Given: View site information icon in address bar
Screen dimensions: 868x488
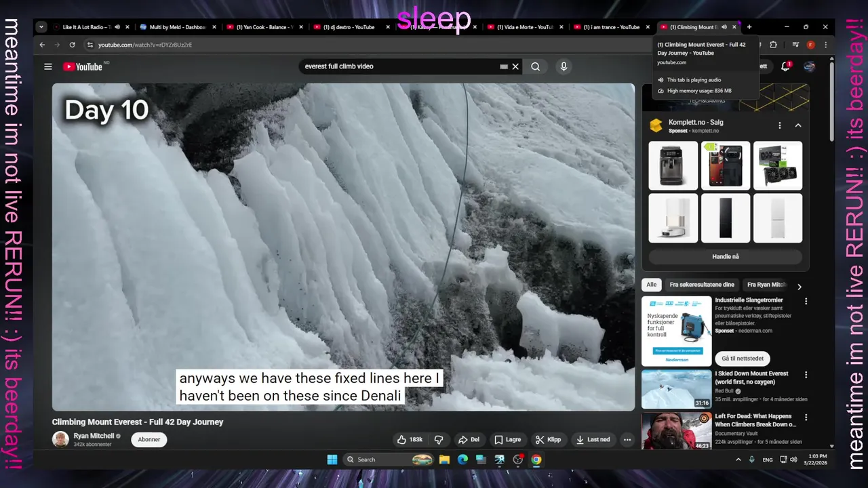Looking at the screenshot, I should tap(90, 45).
